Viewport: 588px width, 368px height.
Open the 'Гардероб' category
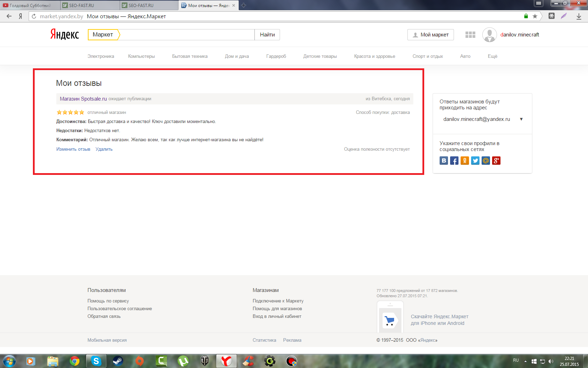pyautogui.click(x=276, y=56)
